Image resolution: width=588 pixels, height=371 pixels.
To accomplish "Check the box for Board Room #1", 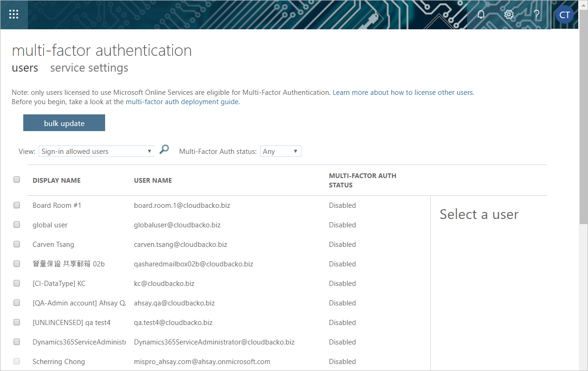I will [17, 205].
